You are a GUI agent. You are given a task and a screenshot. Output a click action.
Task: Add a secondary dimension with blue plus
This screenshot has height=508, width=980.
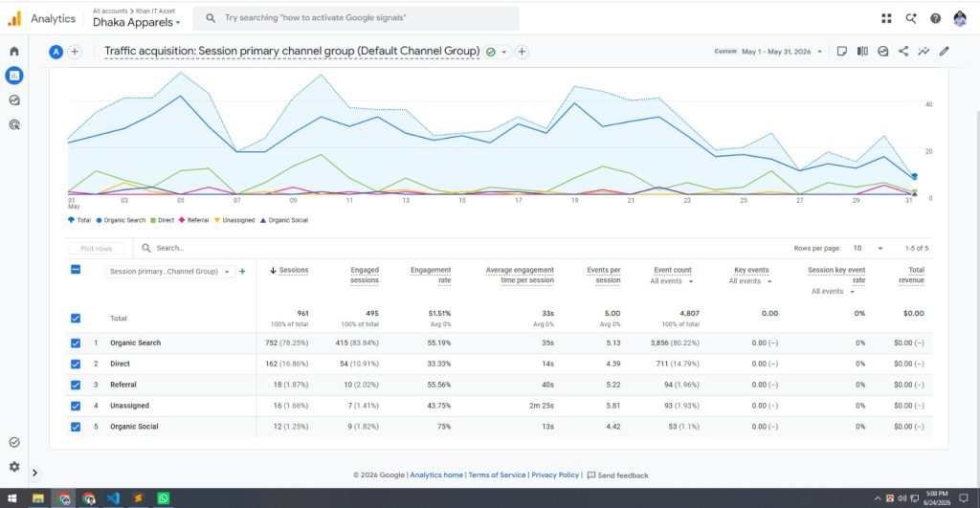tap(242, 271)
